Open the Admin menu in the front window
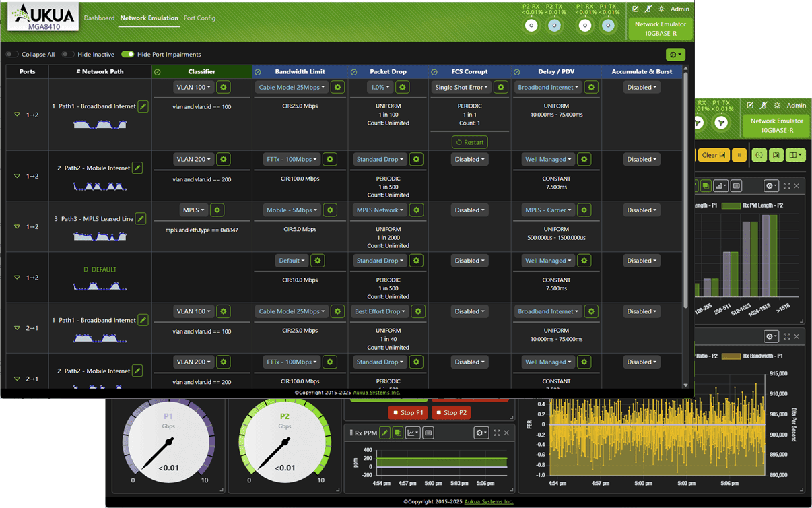 [x=680, y=9]
